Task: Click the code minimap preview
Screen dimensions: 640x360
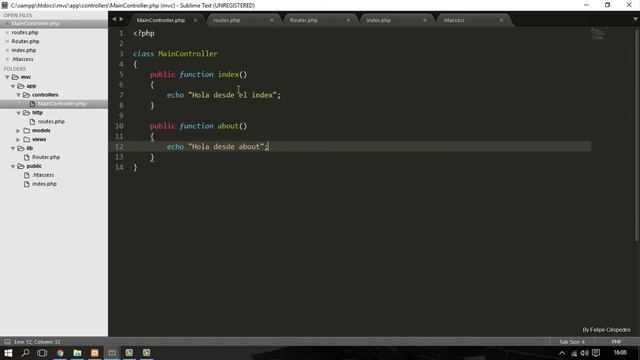Action: coord(598,34)
